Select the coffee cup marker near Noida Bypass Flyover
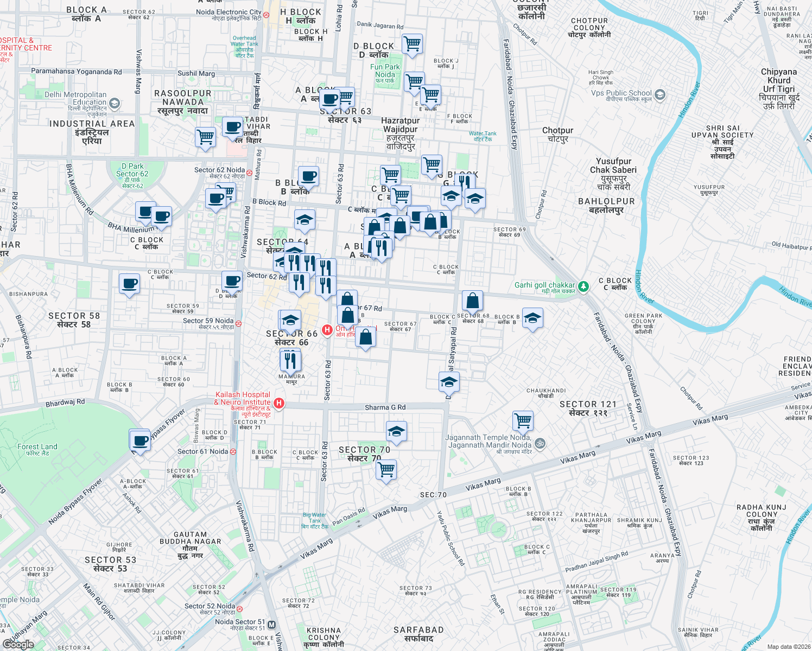 click(x=140, y=441)
